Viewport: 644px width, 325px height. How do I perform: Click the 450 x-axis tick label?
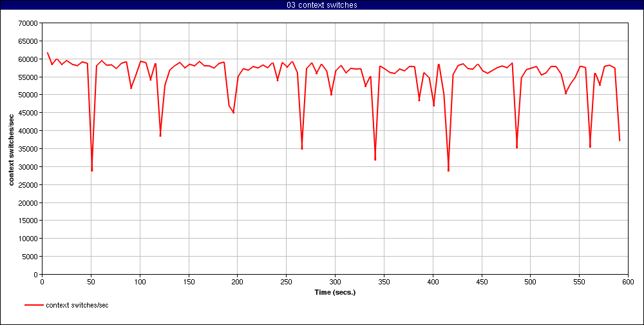pos(482,282)
